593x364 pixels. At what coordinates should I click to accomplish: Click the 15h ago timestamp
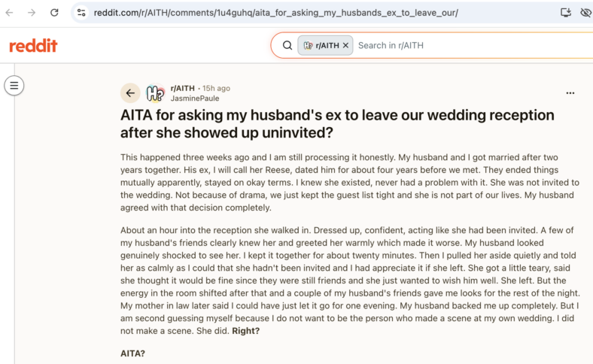[216, 88]
